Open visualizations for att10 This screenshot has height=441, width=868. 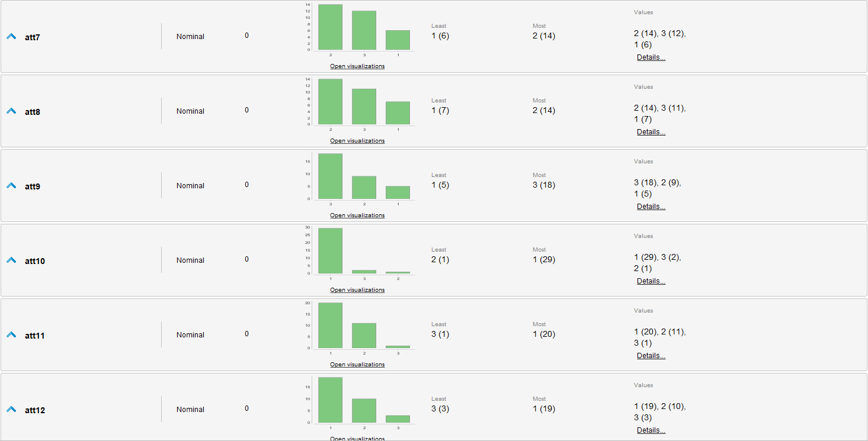tap(357, 290)
